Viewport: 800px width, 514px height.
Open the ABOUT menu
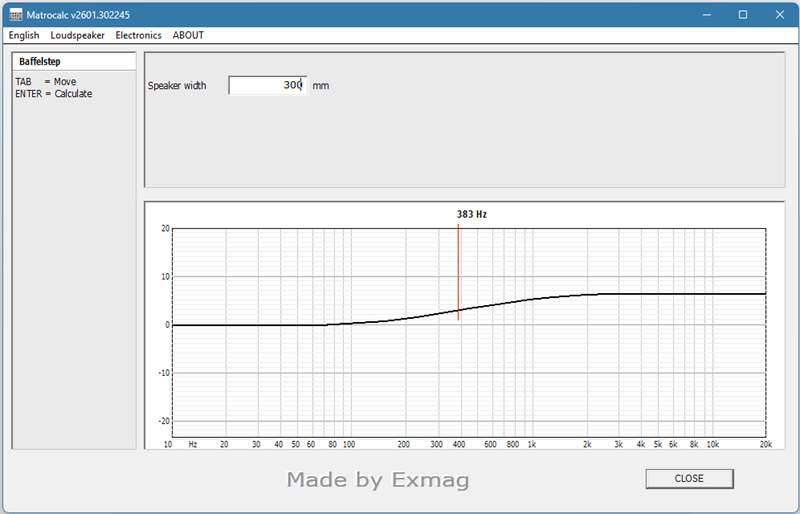(x=188, y=35)
